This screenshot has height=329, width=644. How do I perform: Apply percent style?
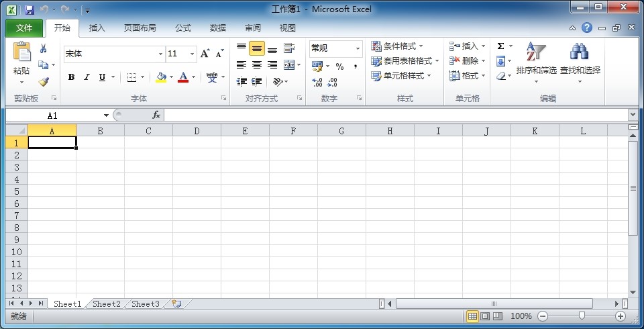pyautogui.click(x=339, y=66)
